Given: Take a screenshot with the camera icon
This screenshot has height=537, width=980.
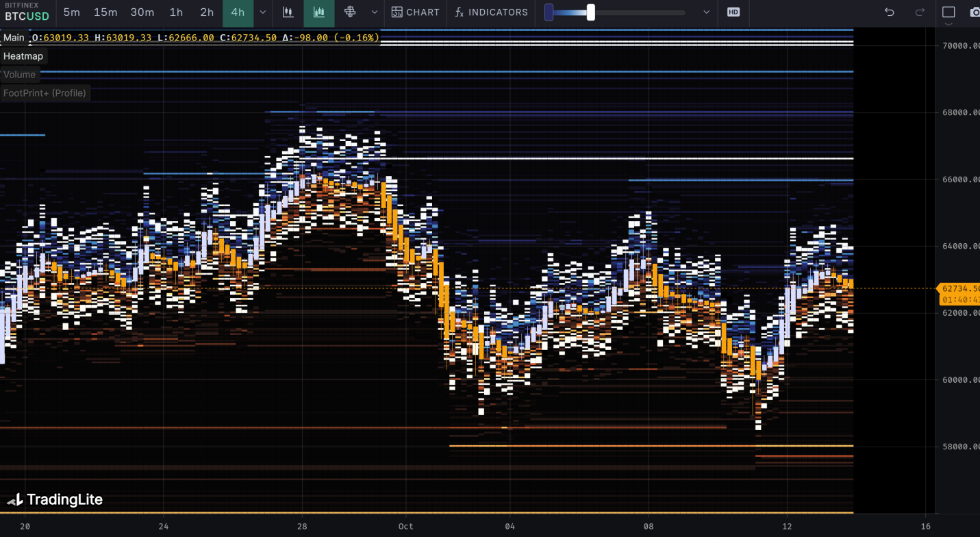Looking at the screenshot, I should pyautogui.click(x=975, y=12).
